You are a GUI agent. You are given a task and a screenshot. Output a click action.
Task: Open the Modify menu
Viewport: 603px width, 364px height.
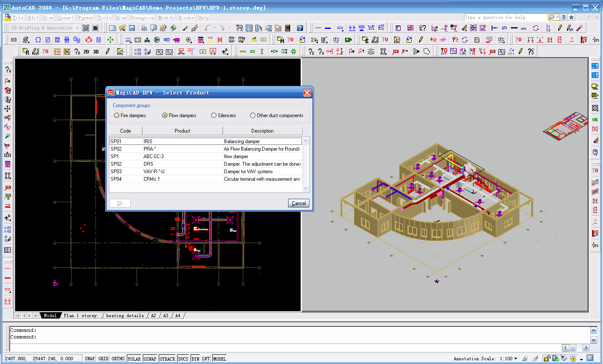(x=166, y=18)
